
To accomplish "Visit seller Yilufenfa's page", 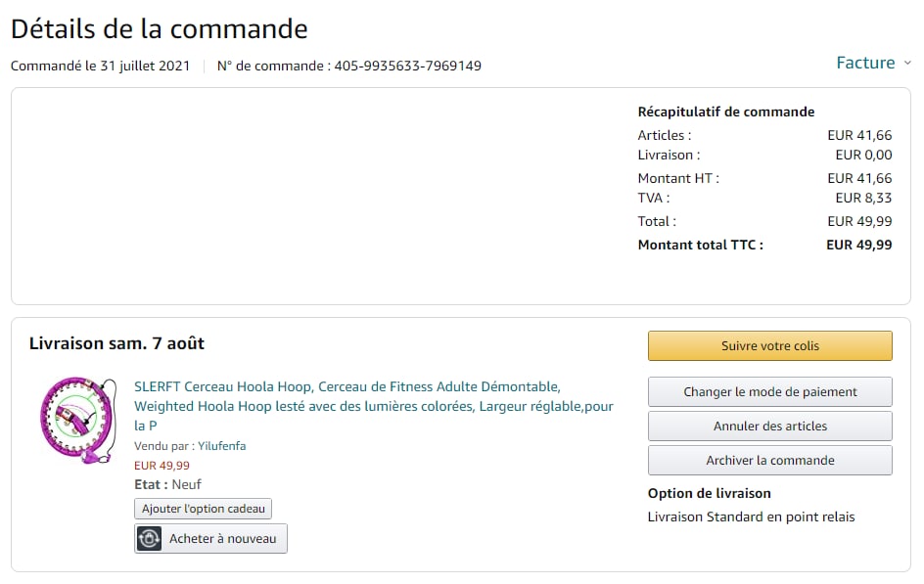I will (x=221, y=446).
